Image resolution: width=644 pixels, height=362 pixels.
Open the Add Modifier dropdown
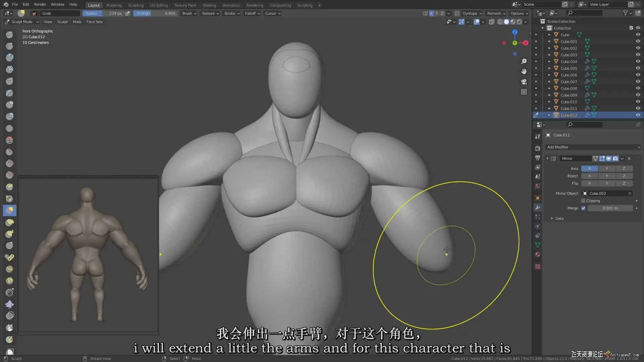(x=593, y=147)
